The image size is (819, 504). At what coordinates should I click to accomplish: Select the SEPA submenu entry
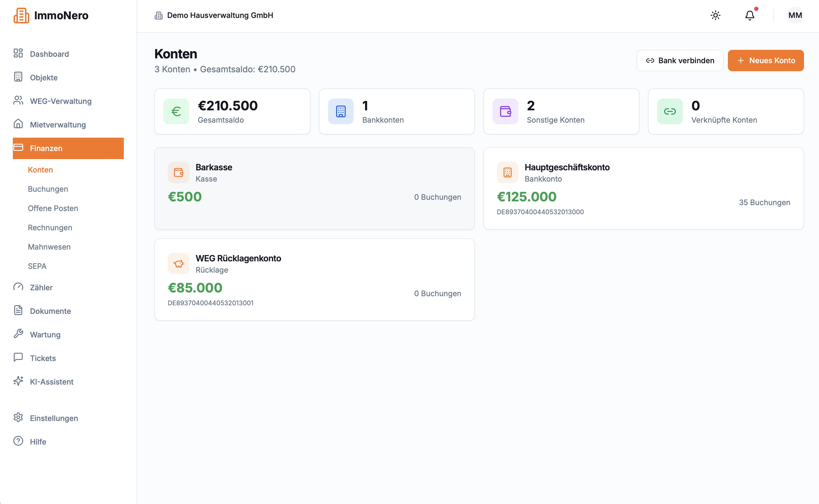pyautogui.click(x=37, y=266)
